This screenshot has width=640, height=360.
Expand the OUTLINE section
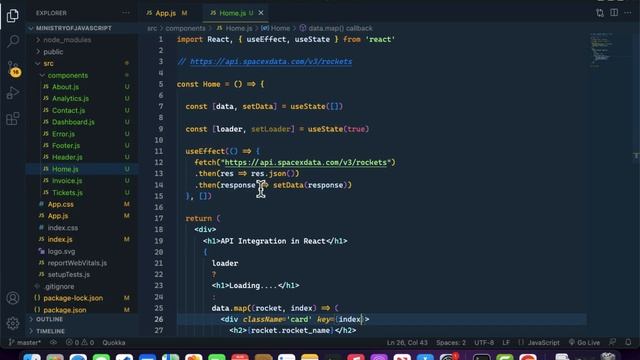(49, 319)
